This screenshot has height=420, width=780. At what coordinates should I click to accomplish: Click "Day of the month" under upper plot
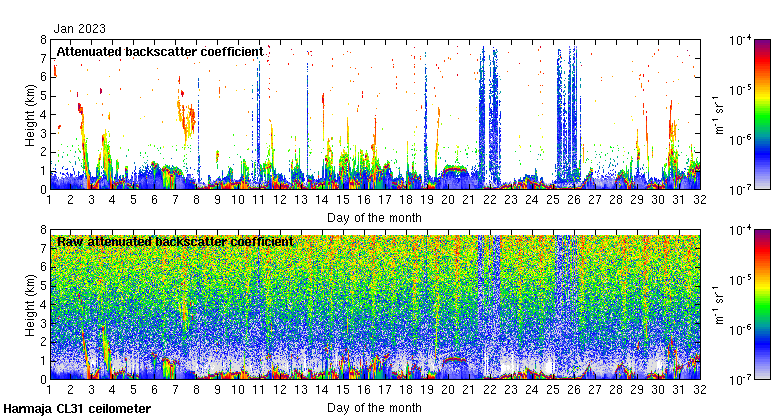click(x=374, y=218)
